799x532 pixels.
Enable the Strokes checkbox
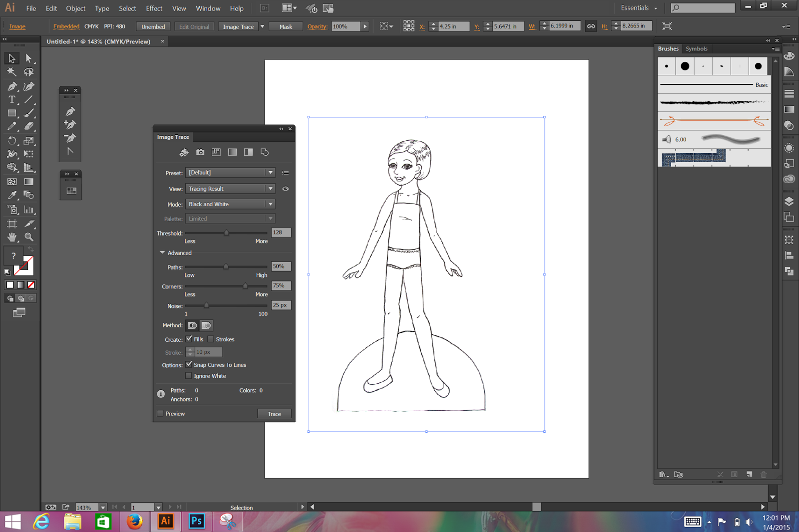pos(211,339)
